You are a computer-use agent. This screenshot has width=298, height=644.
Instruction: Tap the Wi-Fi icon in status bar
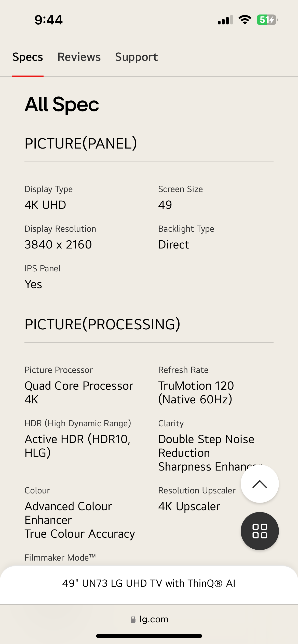point(245,20)
